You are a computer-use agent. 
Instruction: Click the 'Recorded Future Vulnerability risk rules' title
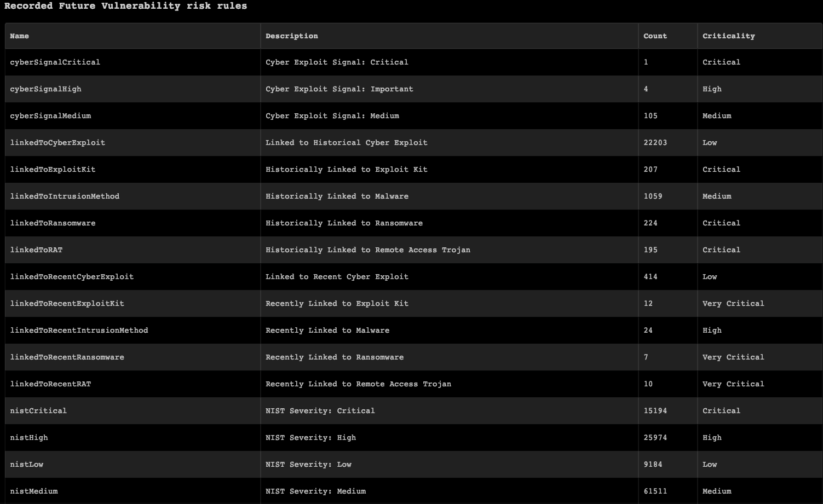(125, 6)
